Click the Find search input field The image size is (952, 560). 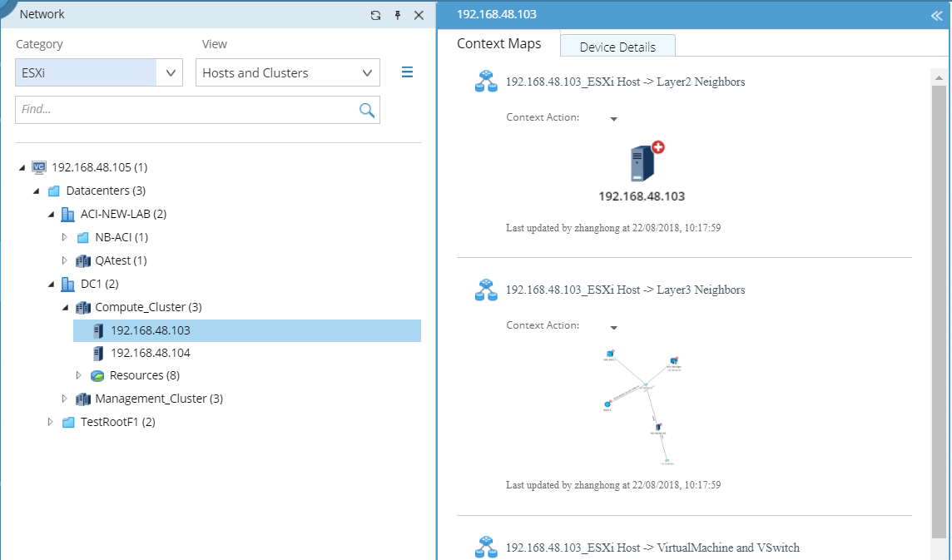click(x=186, y=110)
